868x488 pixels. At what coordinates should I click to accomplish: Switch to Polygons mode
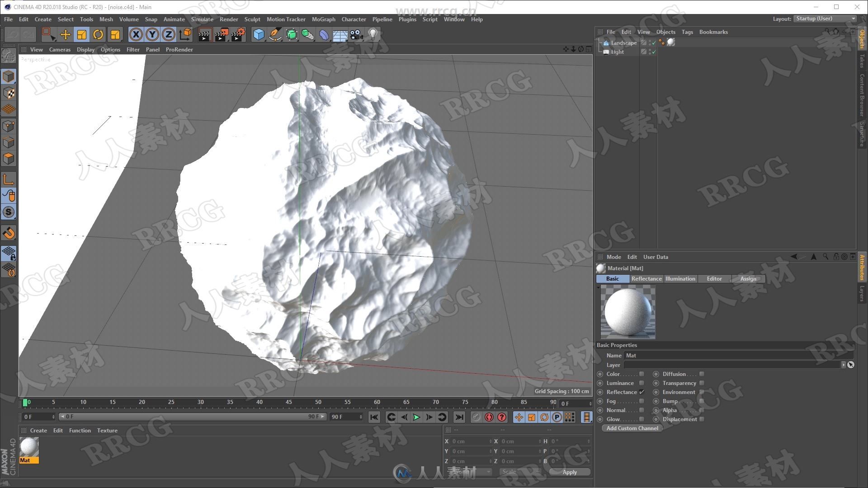pyautogui.click(x=9, y=159)
